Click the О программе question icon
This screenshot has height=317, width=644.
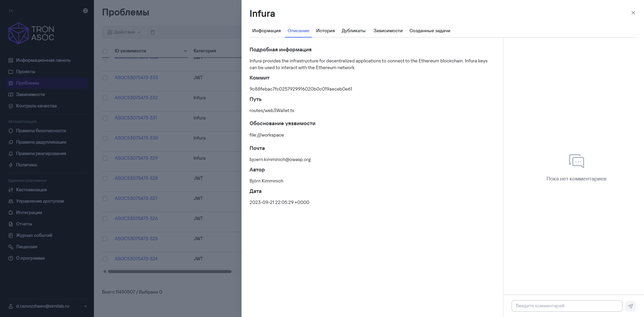tap(11, 258)
